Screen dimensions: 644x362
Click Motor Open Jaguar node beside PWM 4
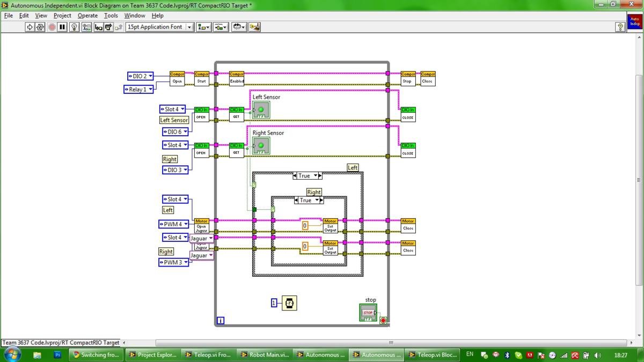[x=201, y=225]
